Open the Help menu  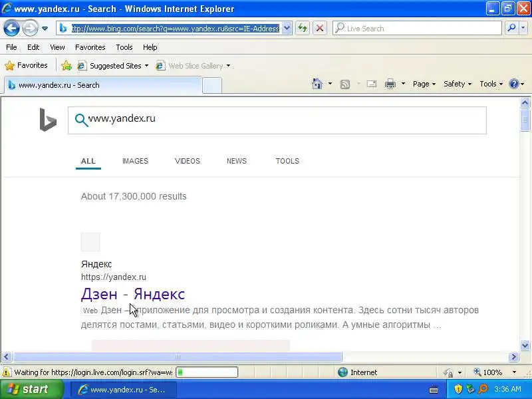point(150,47)
